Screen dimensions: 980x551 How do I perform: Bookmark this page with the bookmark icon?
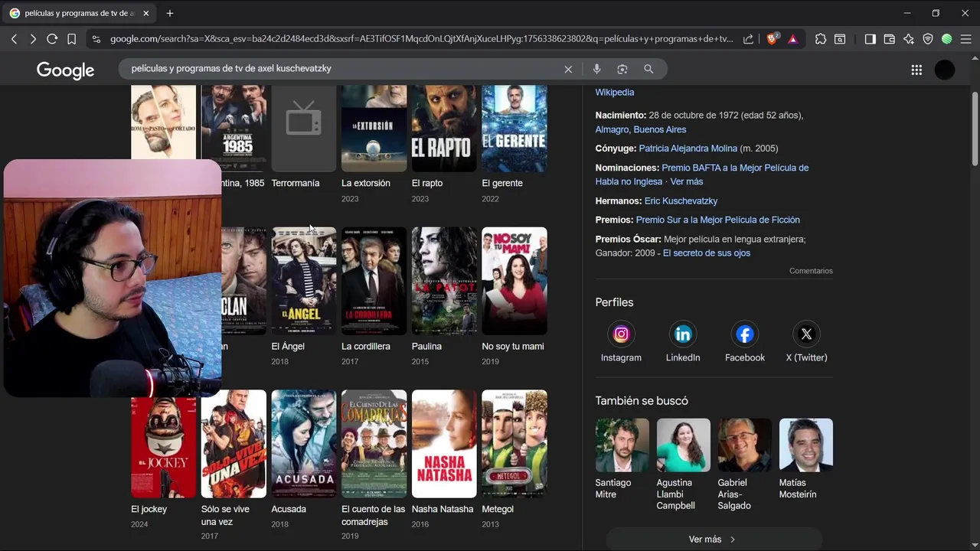(71, 39)
